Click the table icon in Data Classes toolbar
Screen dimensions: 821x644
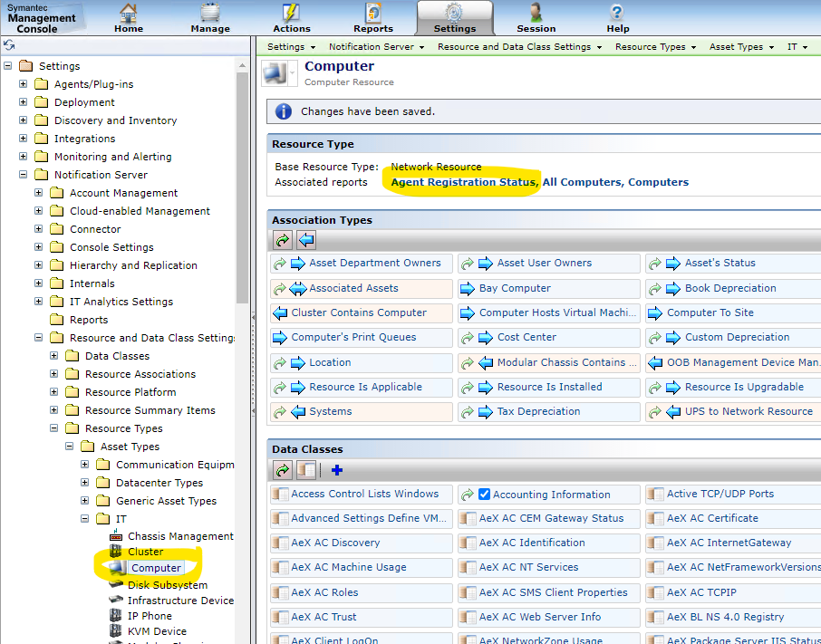pos(306,470)
